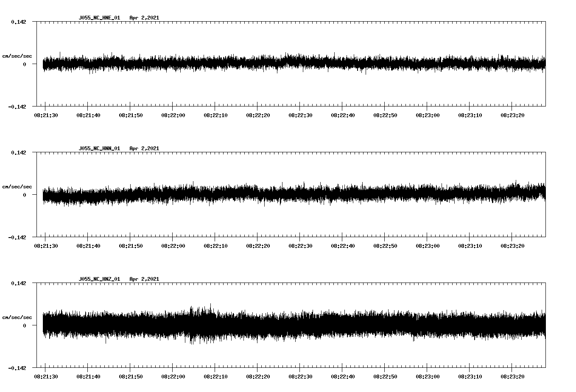
Task: Click the 08:22:50 timestamp on middle axis
Action: [386, 245]
